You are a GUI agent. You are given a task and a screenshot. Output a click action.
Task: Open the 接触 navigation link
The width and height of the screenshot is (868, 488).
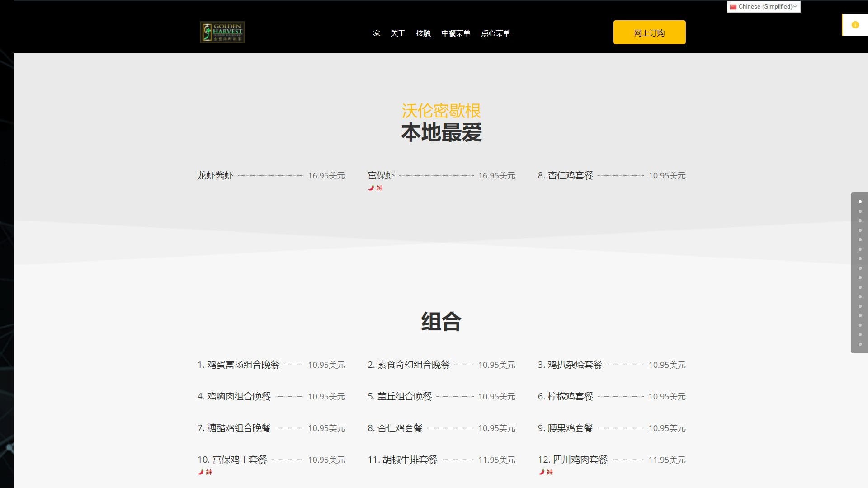[x=424, y=33]
